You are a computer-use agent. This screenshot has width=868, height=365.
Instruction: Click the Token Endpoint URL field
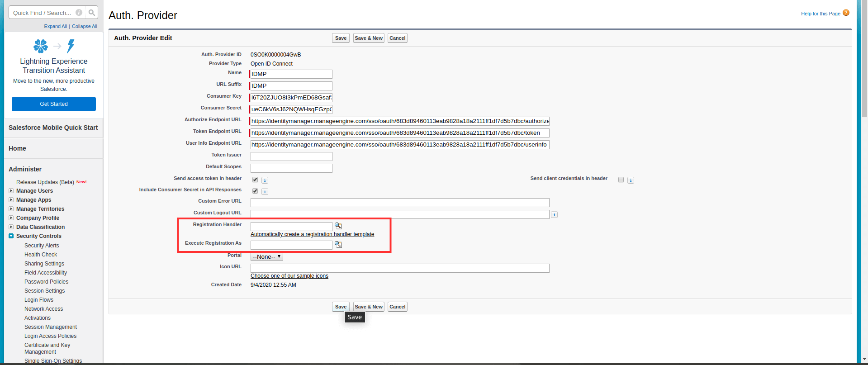point(400,133)
